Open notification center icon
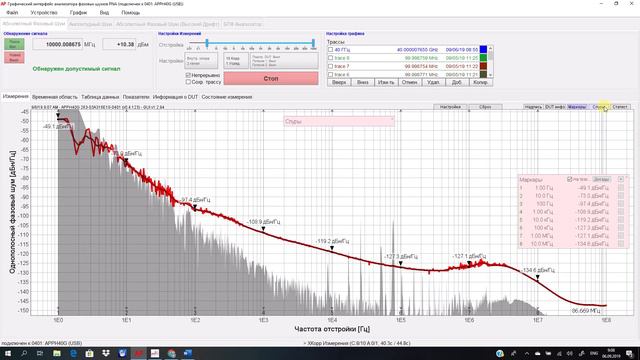Viewport: 640px width, 360px height. pyautogui.click(x=630, y=353)
